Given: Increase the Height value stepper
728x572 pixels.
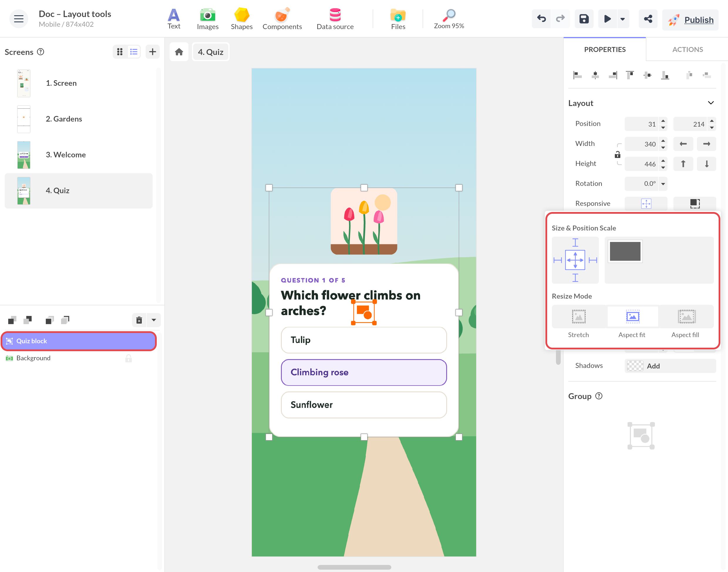Looking at the screenshot, I should click(663, 160).
